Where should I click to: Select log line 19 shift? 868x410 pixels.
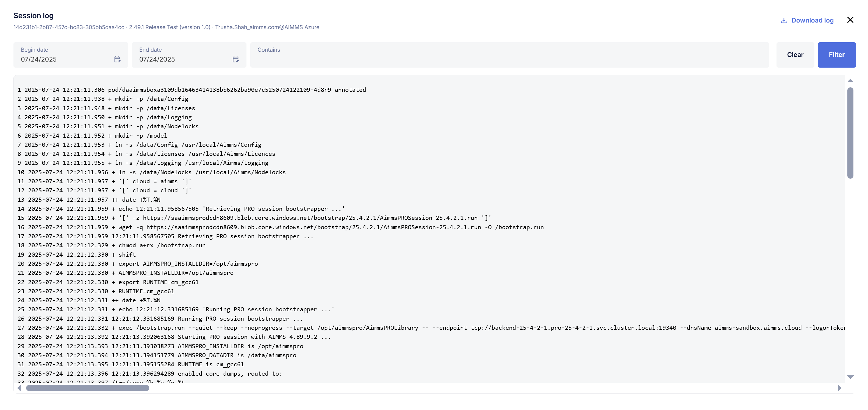76,255
